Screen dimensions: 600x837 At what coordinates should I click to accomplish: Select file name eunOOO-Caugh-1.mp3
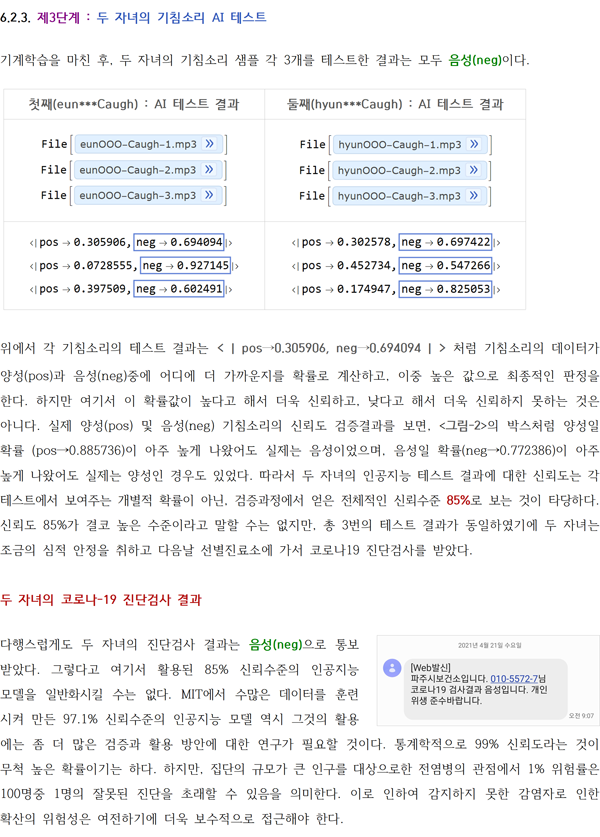tap(138, 144)
